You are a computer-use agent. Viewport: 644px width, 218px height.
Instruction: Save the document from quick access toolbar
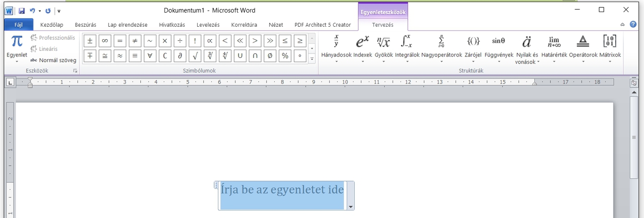[x=22, y=11]
